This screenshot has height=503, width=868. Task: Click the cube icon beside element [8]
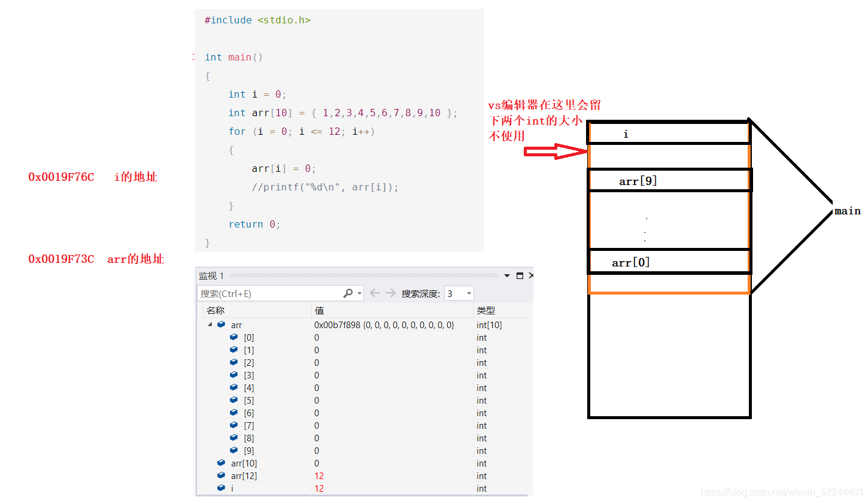(x=234, y=438)
